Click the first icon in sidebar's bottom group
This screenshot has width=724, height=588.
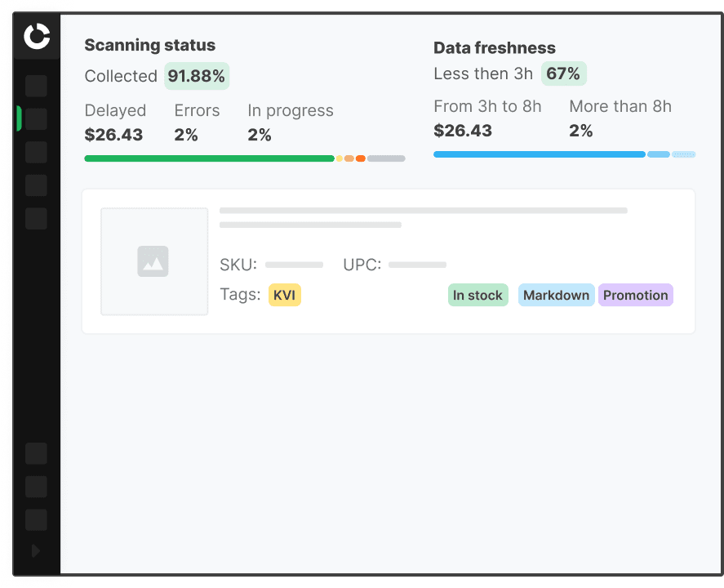[36, 453]
